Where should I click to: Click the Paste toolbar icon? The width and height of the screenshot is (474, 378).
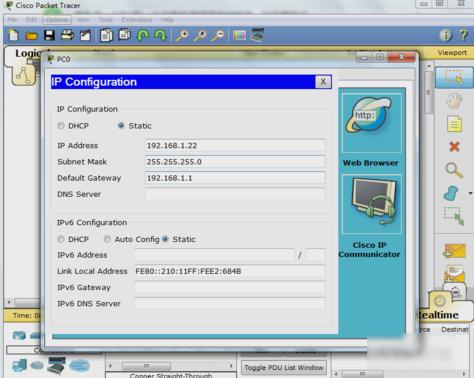pos(124,35)
